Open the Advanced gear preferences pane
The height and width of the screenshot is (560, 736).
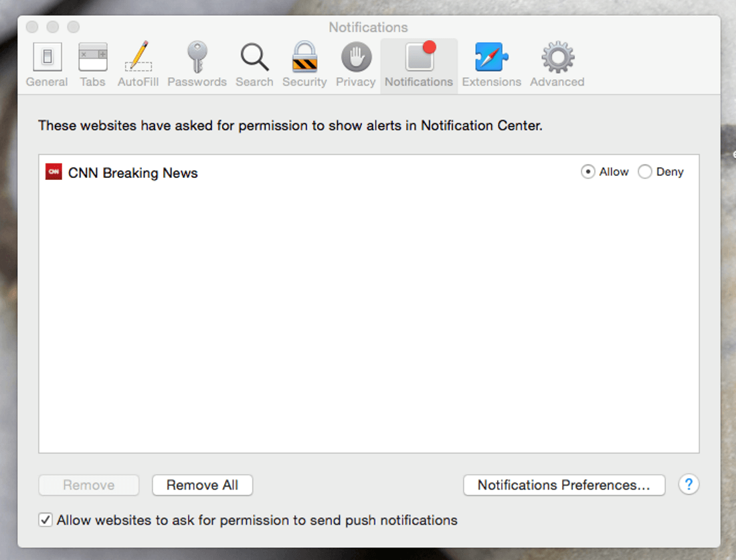(557, 64)
